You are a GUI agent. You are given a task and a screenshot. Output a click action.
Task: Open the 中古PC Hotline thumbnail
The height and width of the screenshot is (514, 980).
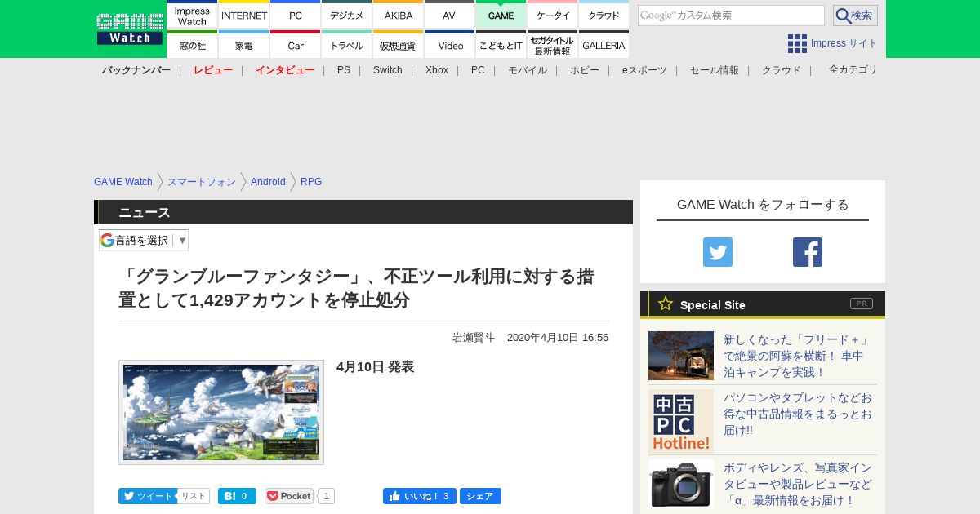[x=681, y=422]
